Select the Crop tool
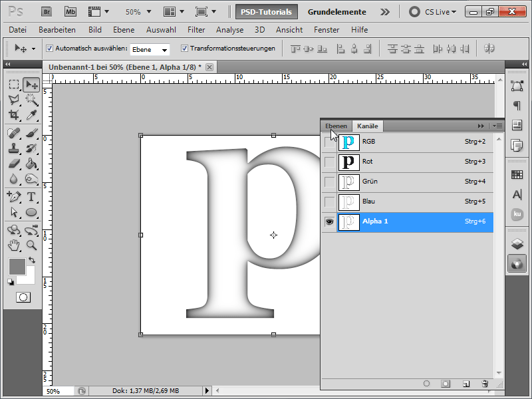Screen dimensions: 532x399 (x=14, y=115)
